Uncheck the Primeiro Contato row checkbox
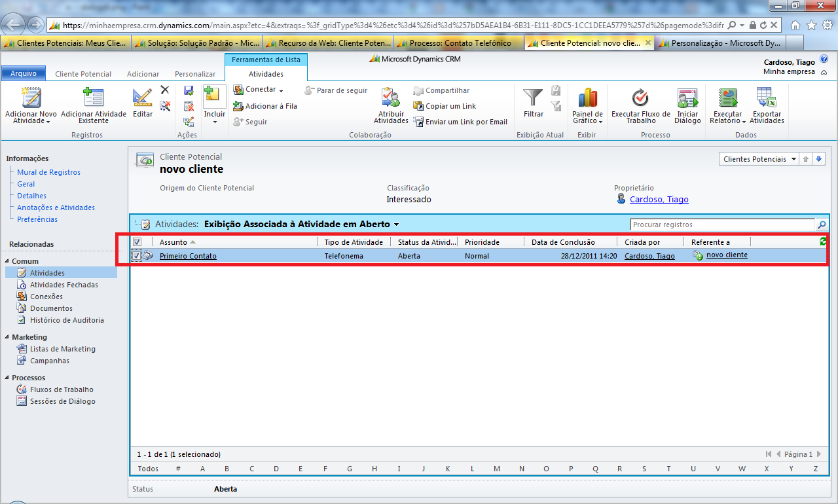 tap(137, 256)
